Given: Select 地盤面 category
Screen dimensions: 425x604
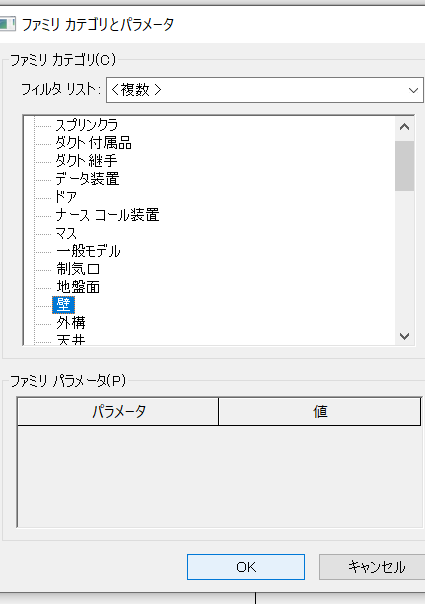Looking at the screenshot, I should coord(78,287).
